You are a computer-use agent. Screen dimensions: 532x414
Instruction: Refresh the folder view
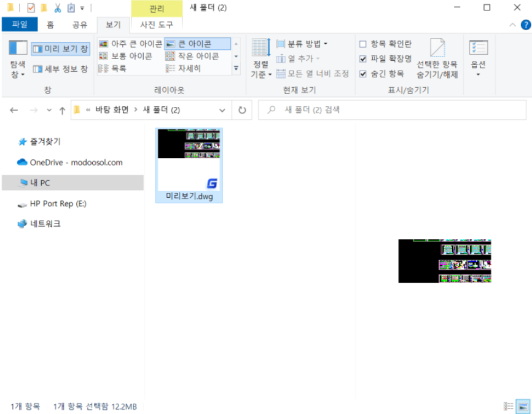[242, 110]
